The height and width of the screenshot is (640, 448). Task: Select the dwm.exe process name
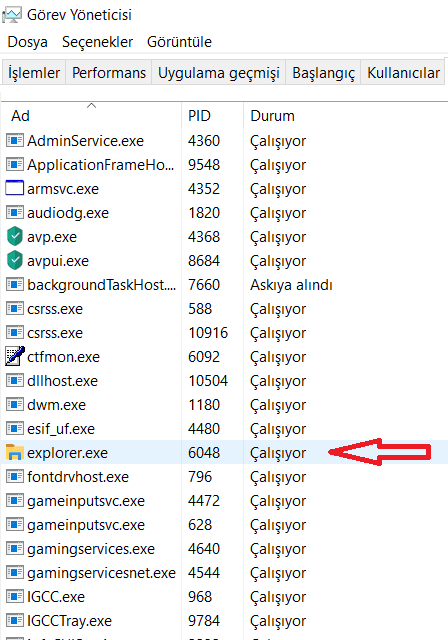click(56, 405)
